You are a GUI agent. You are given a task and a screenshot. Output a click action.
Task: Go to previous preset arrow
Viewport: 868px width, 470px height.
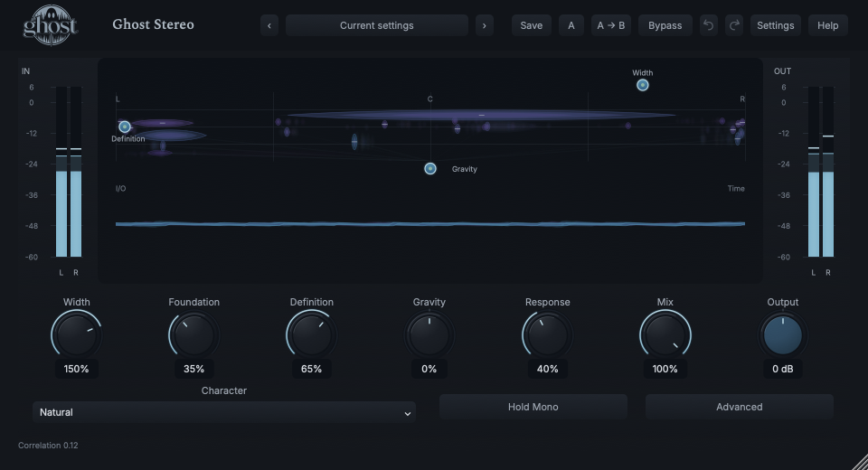coord(269,25)
